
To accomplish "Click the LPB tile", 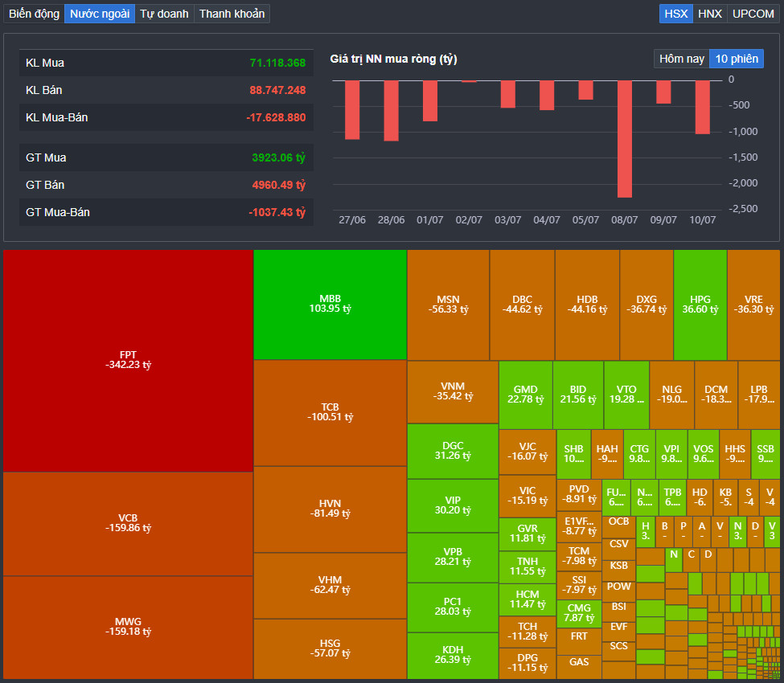I will (759, 395).
